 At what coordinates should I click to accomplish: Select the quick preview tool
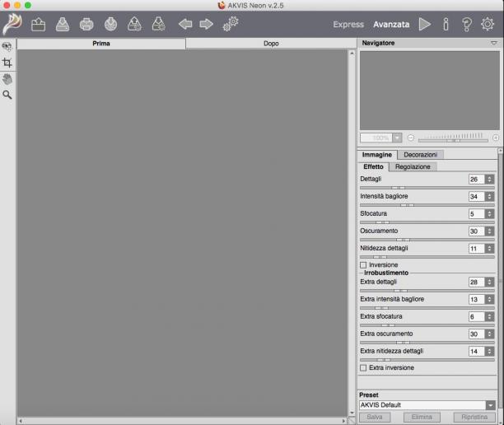pos(7,46)
